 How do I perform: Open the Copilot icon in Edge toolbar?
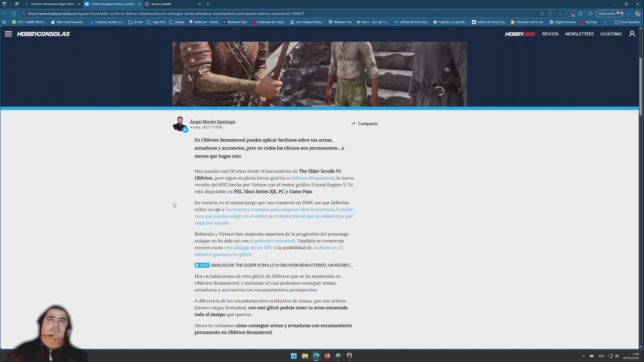pos(638,14)
